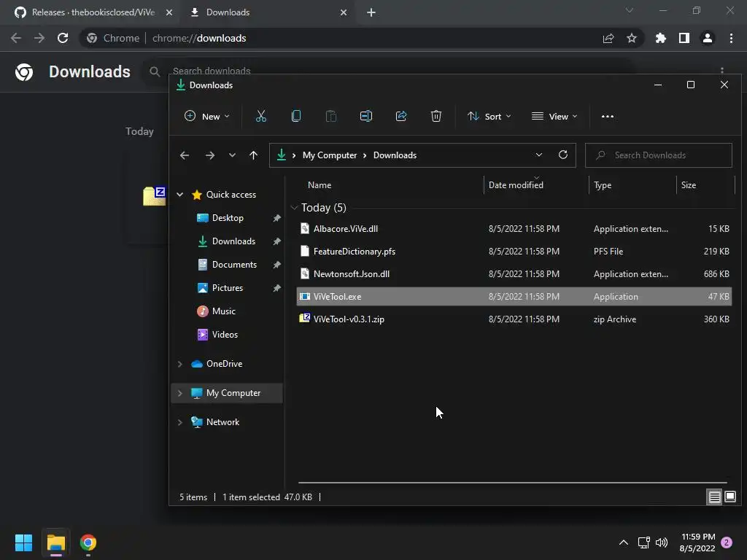Click Chrome icon on taskbar

tap(88, 542)
